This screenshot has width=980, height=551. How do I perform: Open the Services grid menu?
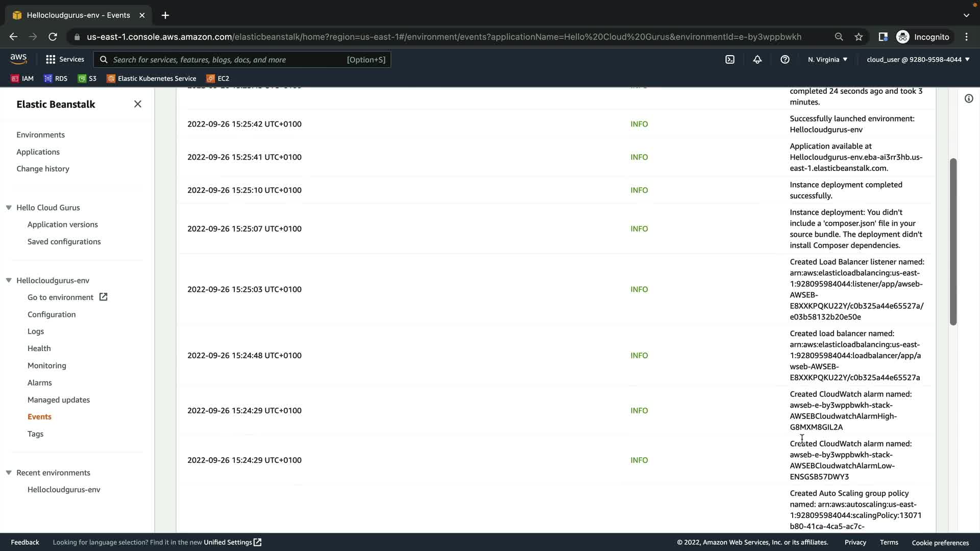click(x=64, y=60)
